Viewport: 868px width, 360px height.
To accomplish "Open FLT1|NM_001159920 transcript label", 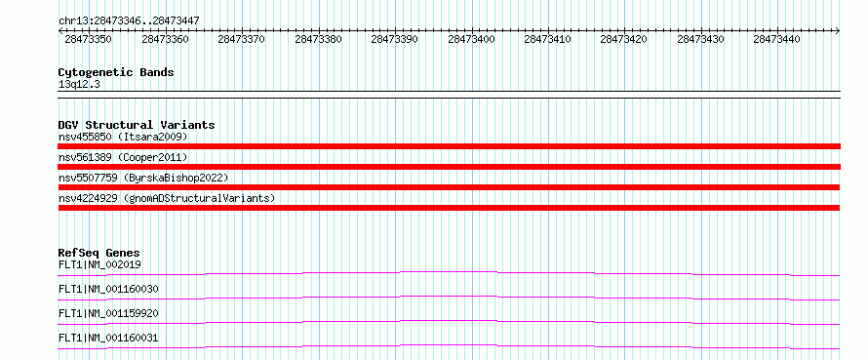I will (108, 313).
